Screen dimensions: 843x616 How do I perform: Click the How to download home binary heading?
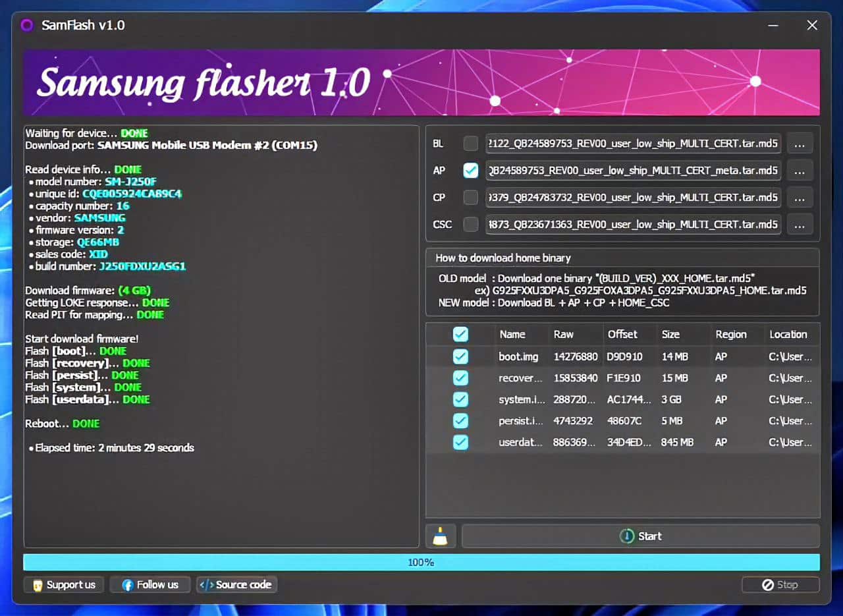[x=503, y=258]
